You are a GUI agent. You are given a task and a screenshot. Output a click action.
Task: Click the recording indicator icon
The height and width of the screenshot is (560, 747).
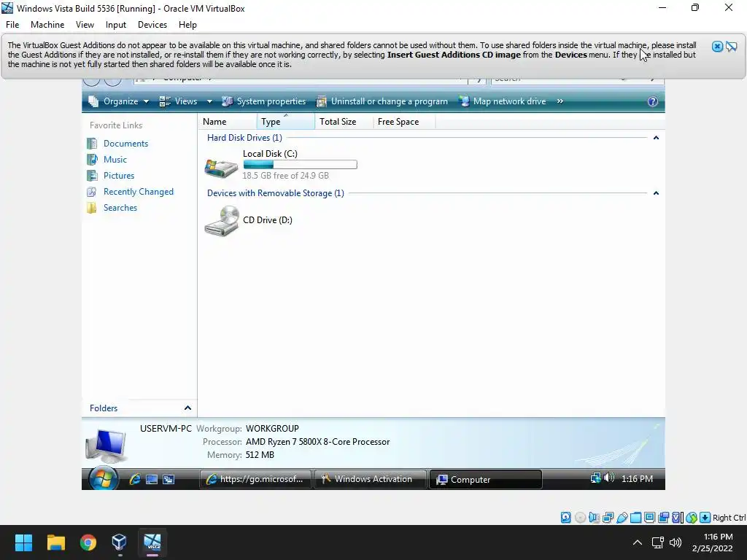point(663,518)
